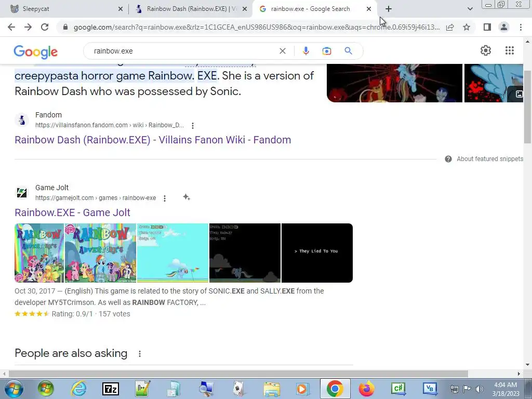532x399 pixels.
Task: Go back to the previous page
Action: (x=11, y=27)
